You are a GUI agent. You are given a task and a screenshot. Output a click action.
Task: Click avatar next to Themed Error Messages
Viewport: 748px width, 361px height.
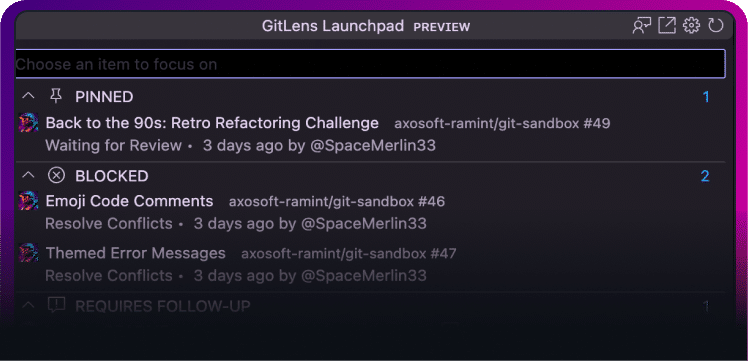tap(28, 253)
